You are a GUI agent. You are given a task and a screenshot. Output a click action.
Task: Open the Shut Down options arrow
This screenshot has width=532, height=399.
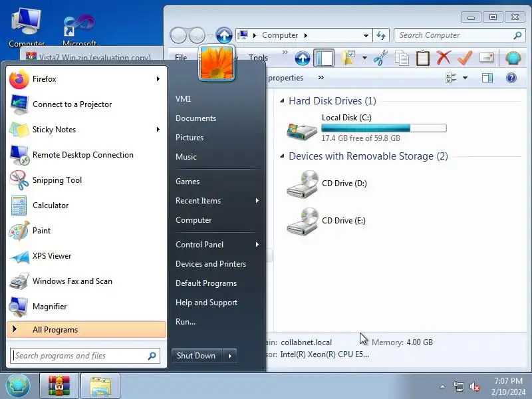coord(229,356)
